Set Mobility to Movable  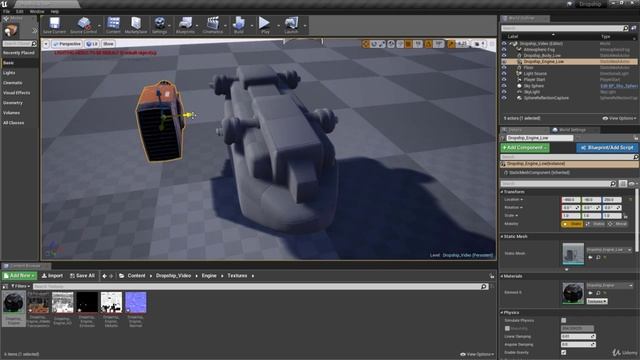pos(618,224)
